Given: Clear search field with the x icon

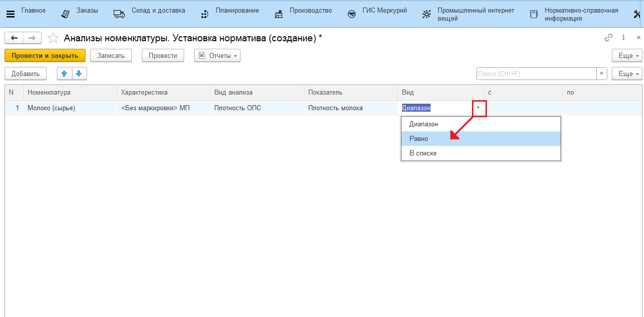Looking at the screenshot, I should coord(601,73).
